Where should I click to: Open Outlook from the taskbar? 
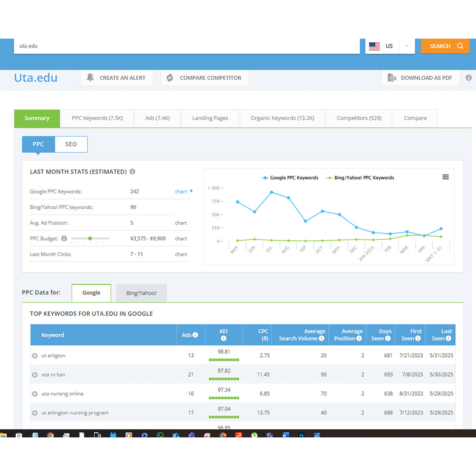[176, 435]
